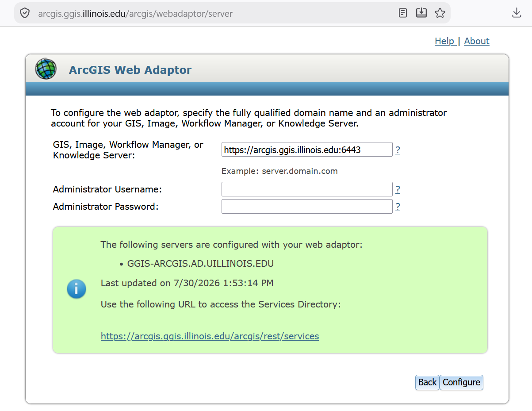Open help question mark beside Administrator Username
Image resolution: width=532 pixels, height=411 pixels.
coord(398,189)
